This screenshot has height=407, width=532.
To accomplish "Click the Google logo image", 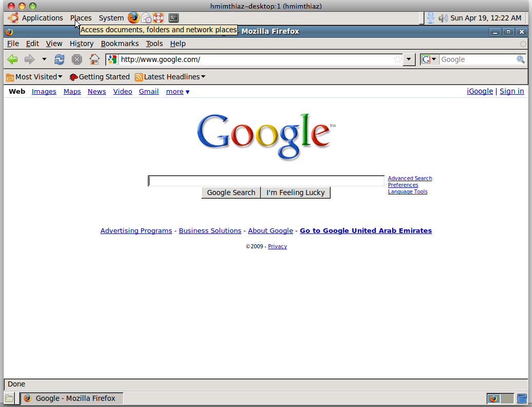I will coord(266,136).
